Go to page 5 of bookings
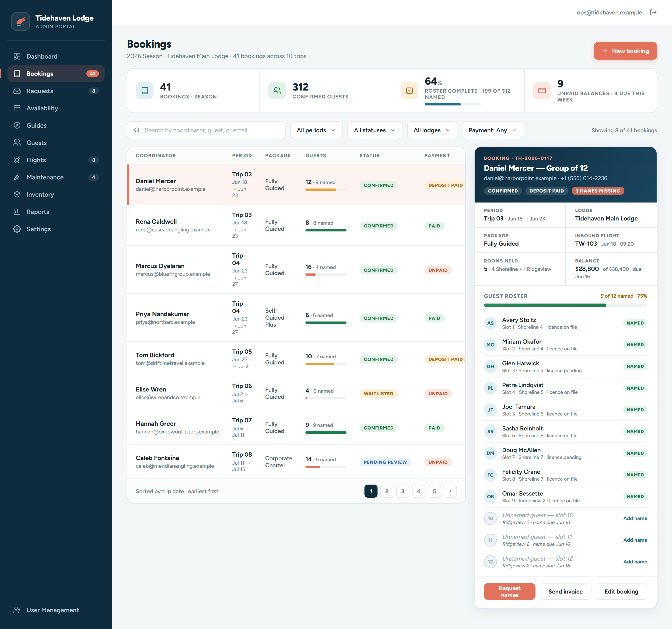Image resolution: width=672 pixels, height=629 pixels. pyautogui.click(x=434, y=491)
